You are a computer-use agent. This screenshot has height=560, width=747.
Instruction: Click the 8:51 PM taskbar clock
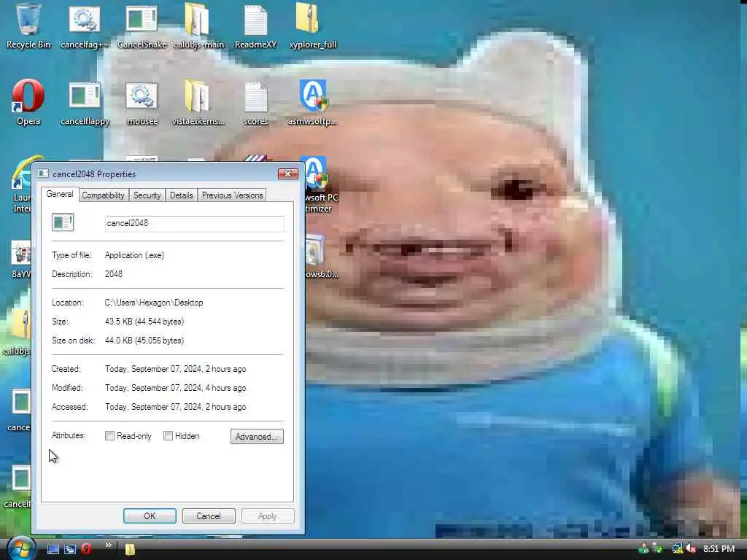click(x=719, y=548)
